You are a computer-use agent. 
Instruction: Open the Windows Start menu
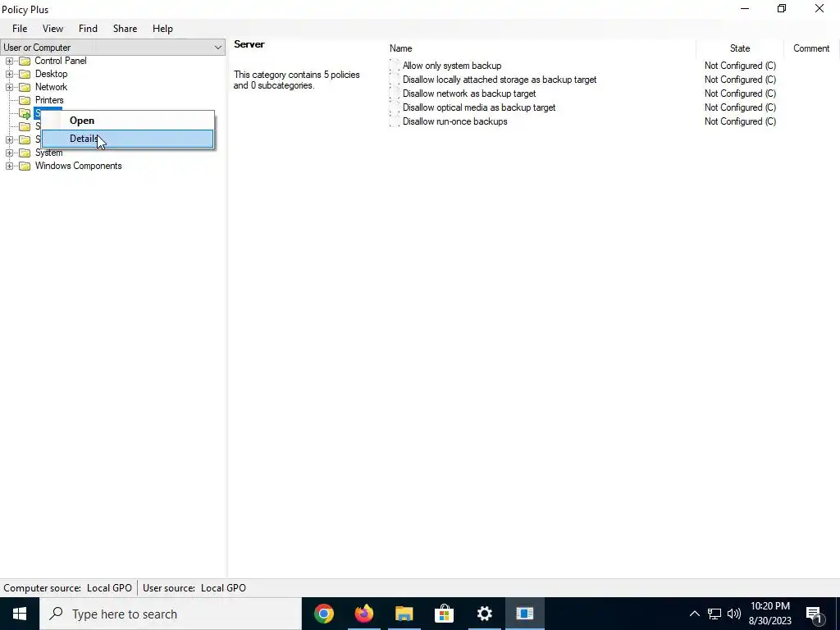click(20, 614)
